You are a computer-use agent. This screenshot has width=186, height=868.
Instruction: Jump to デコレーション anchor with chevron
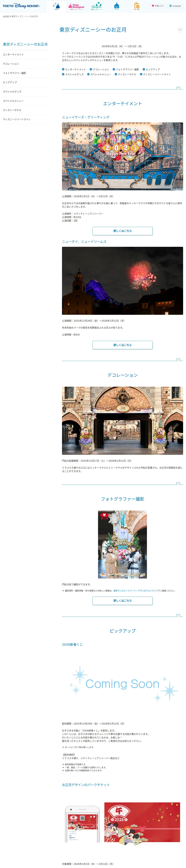coord(99,69)
